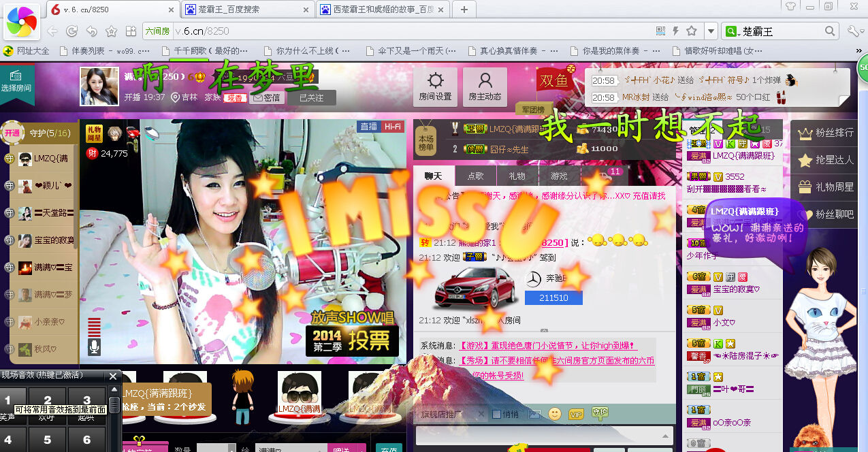
Task: Click the browser back arrow
Action: (53, 31)
